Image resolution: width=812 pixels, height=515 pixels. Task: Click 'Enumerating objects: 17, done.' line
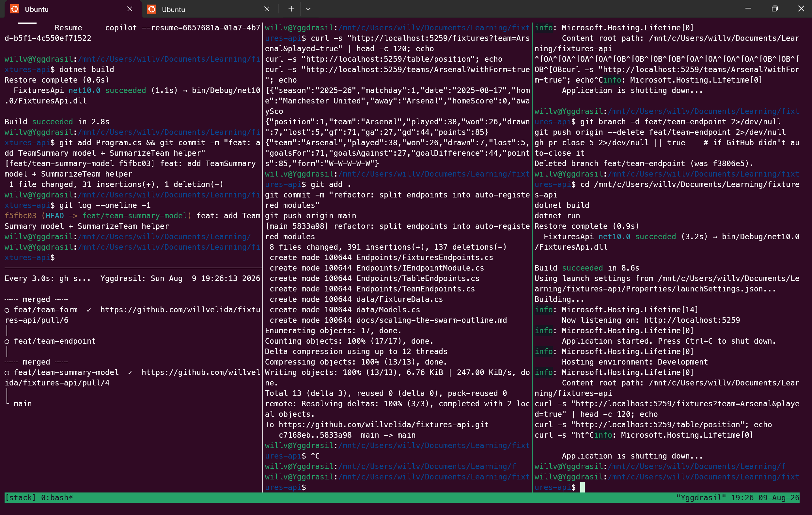333,331
